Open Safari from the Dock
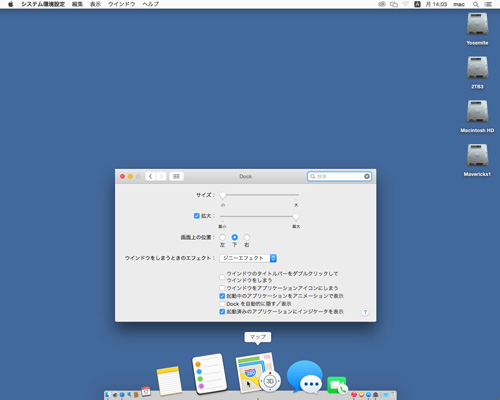Screen dimensions: 500x400 pos(122,395)
